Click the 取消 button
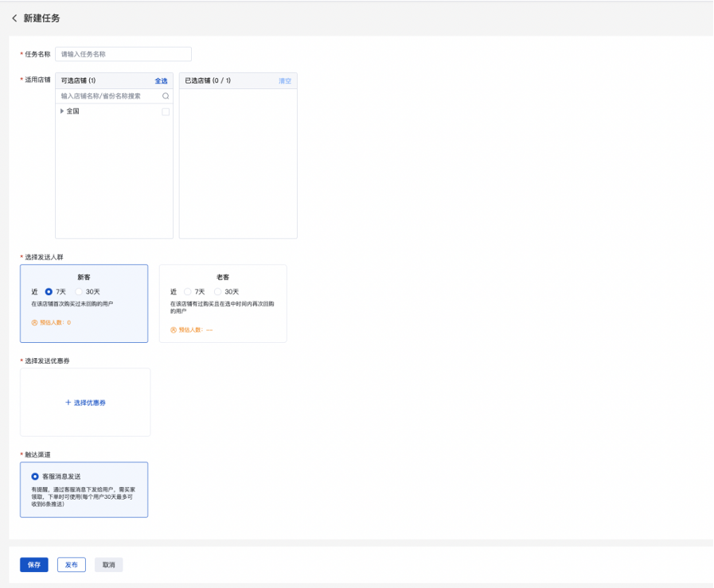 tap(108, 565)
